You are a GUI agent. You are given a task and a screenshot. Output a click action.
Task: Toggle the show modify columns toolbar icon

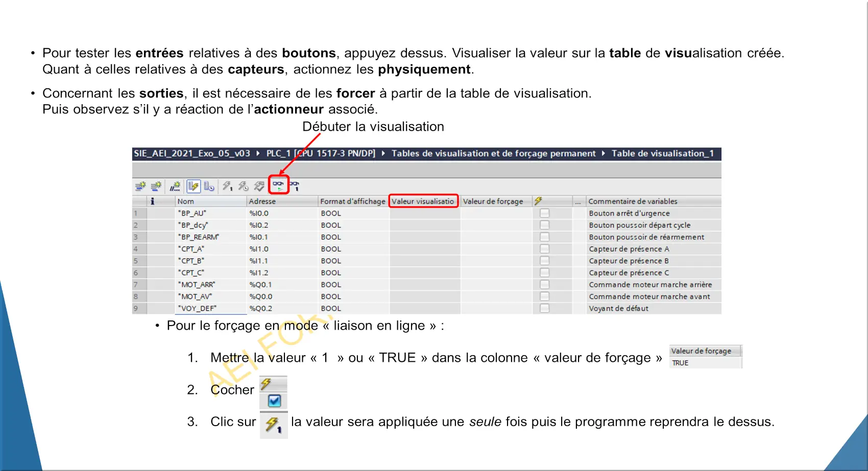pyautogui.click(x=193, y=186)
